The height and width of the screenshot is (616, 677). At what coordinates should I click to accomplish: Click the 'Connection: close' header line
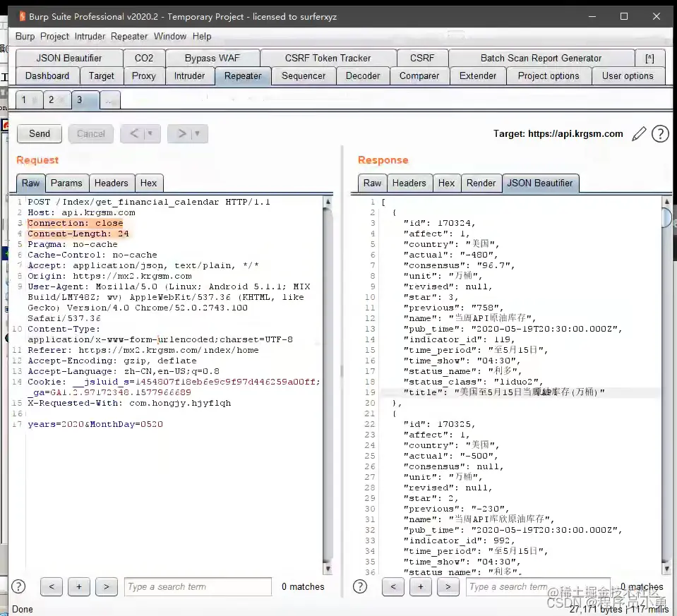[x=76, y=223]
